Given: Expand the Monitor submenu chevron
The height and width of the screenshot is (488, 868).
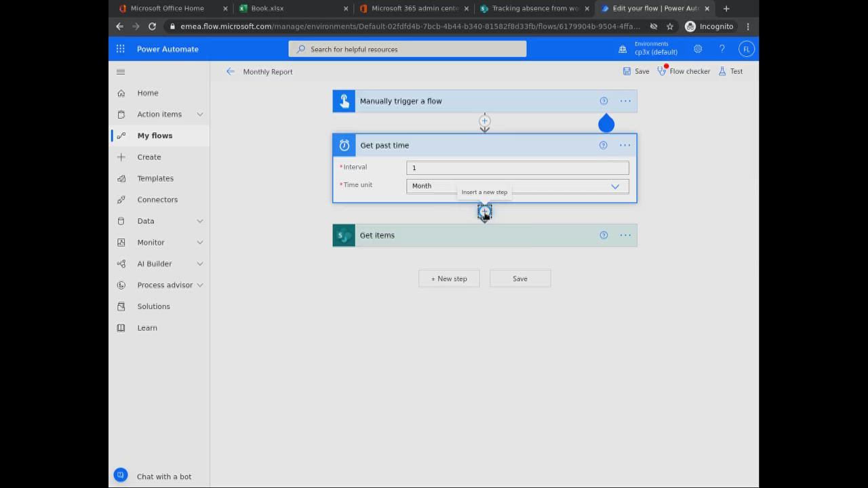Looking at the screenshot, I should click(200, 243).
